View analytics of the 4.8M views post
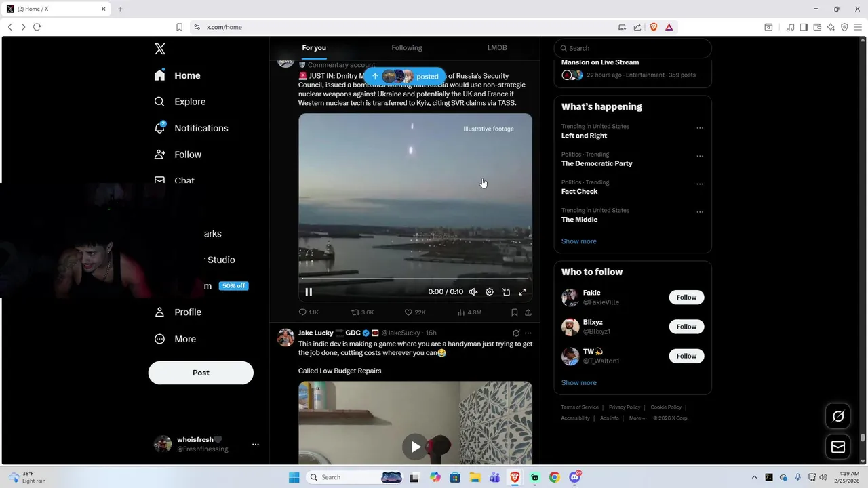Image resolution: width=868 pixels, height=488 pixels. pyautogui.click(x=469, y=312)
